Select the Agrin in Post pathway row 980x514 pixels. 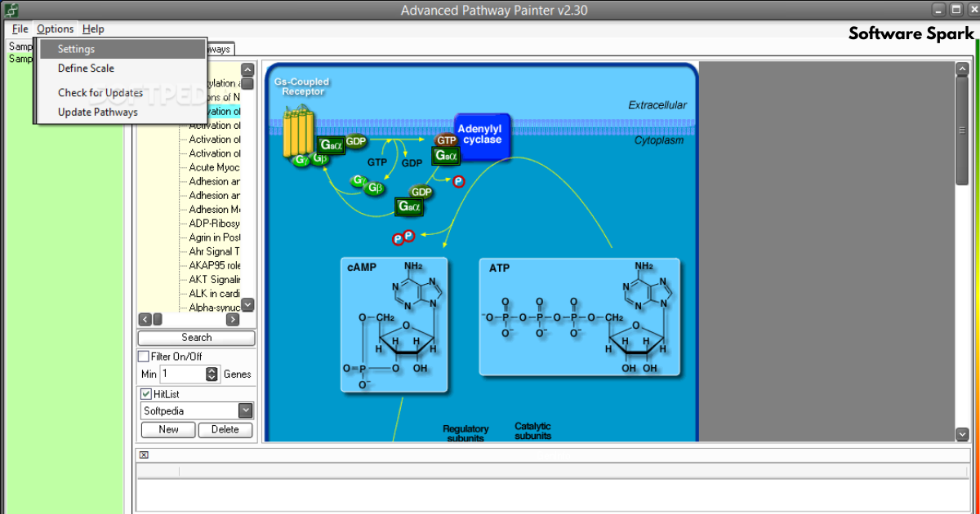pyautogui.click(x=215, y=237)
